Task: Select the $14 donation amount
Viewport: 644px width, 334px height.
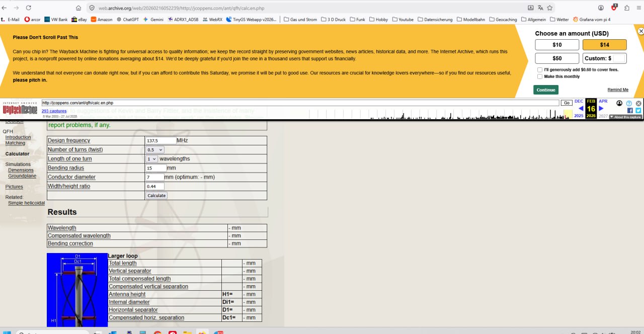Action: [x=605, y=45]
